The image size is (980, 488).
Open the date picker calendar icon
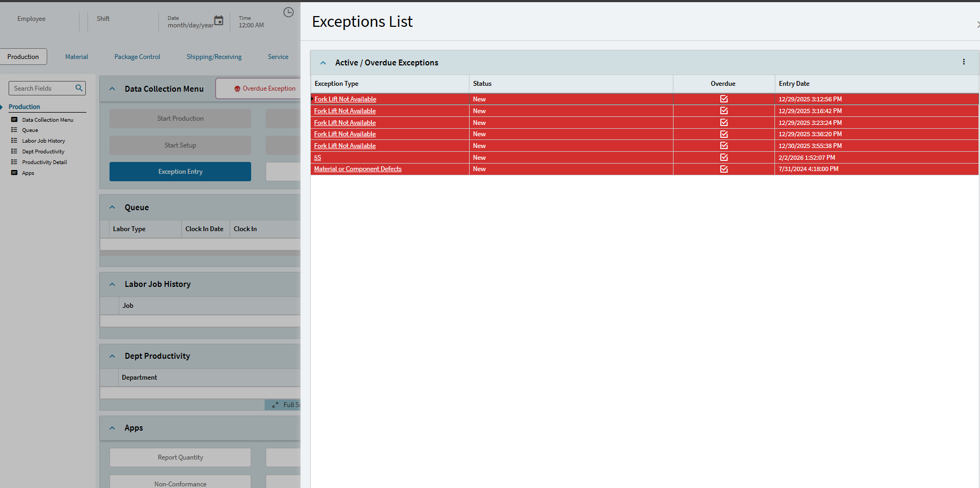click(218, 21)
